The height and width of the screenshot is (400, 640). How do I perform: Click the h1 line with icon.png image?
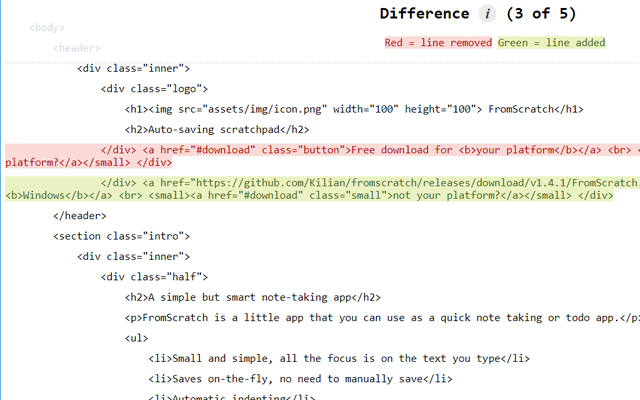pos(354,109)
